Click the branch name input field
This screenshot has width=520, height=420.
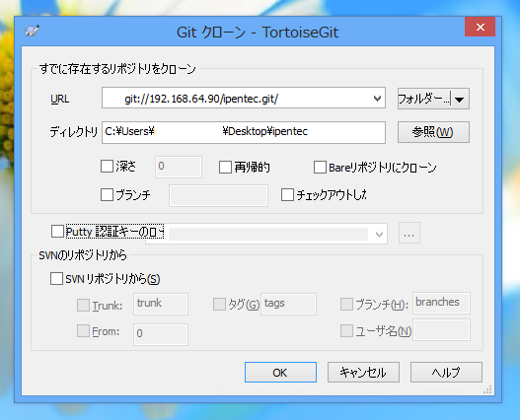click(218, 196)
